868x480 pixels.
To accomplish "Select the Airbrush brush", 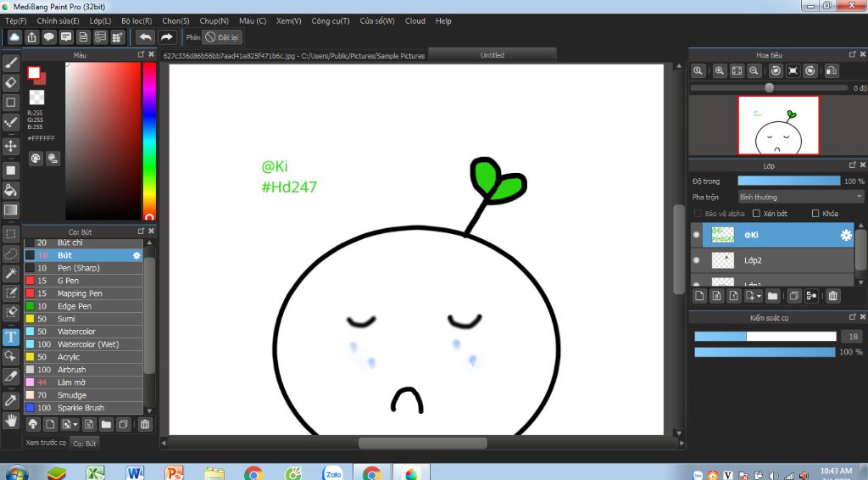I will coord(84,370).
